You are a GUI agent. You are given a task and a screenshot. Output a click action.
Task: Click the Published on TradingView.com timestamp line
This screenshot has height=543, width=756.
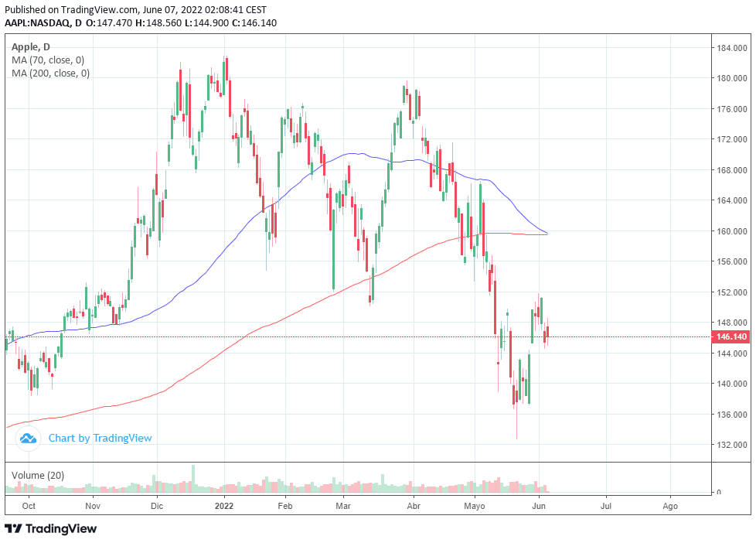[x=135, y=9]
